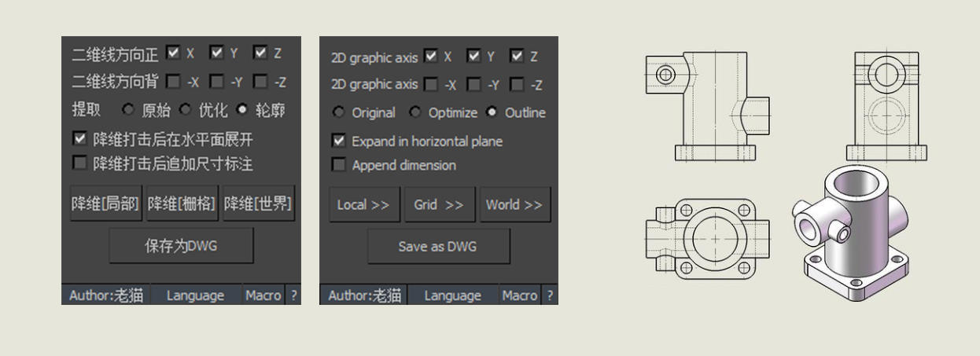The width and height of the screenshot is (980, 356).
Task: Click Save as DWG button
Action: (x=438, y=246)
